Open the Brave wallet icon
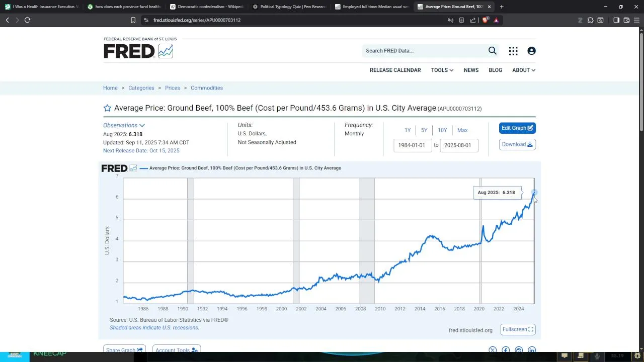This screenshot has height=362, width=644. [626, 20]
